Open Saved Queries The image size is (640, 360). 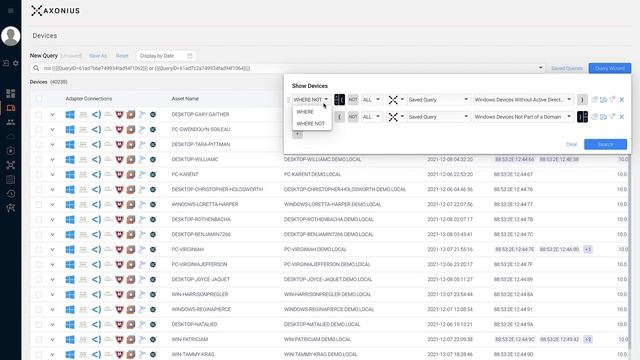pyautogui.click(x=567, y=68)
